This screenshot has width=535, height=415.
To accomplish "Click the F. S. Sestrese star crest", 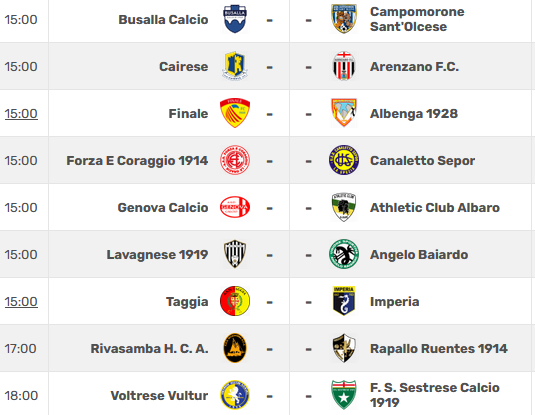I will (344, 395).
